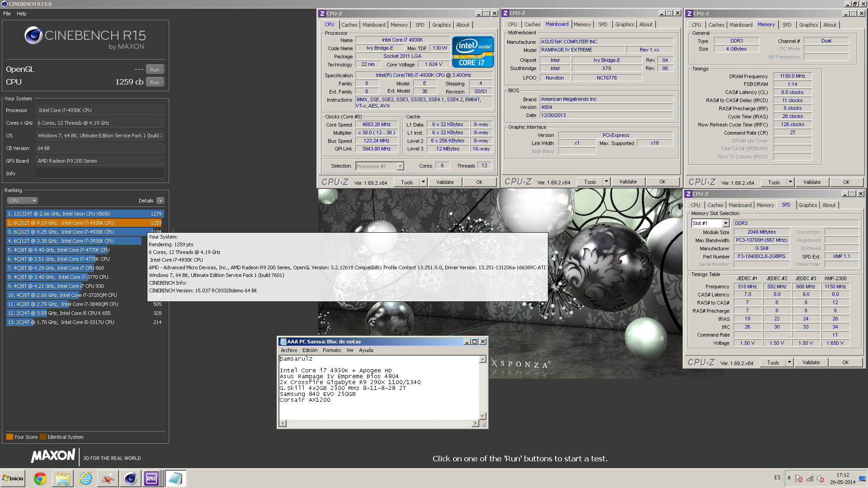Open Google Chrome from the taskbar
The image size is (868, 488).
[40, 479]
